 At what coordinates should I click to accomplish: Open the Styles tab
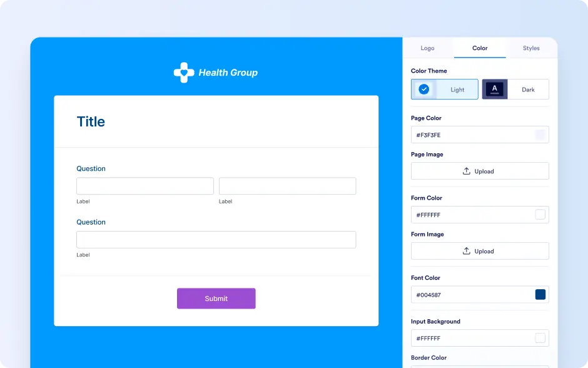(531, 48)
